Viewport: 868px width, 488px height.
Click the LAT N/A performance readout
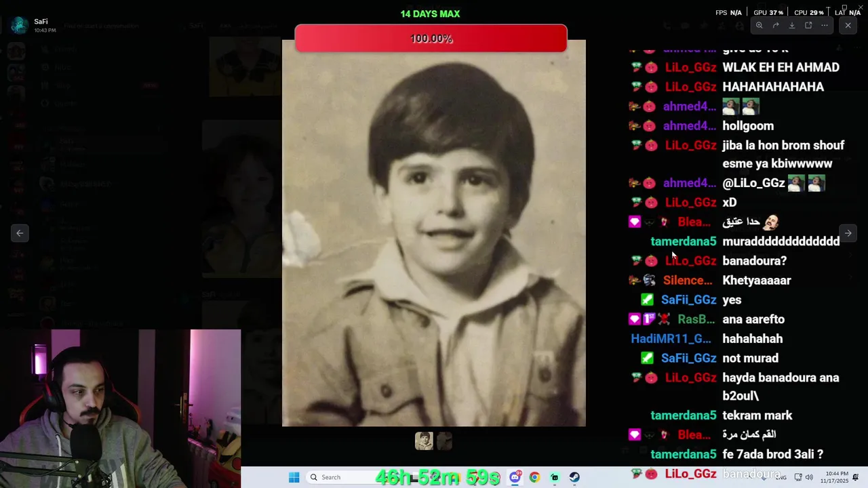click(848, 13)
